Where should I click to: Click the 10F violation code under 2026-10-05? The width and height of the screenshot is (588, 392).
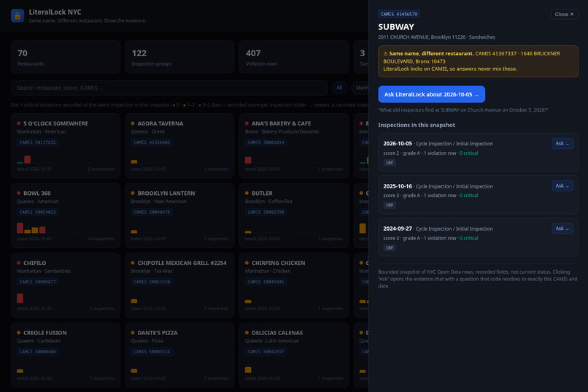(x=390, y=163)
